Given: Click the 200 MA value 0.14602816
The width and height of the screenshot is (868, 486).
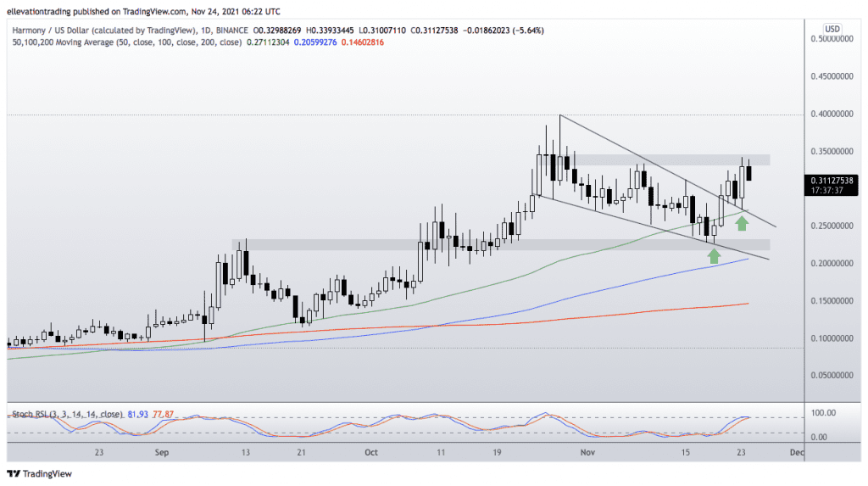Looking at the screenshot, I should (x=362, y=42).
